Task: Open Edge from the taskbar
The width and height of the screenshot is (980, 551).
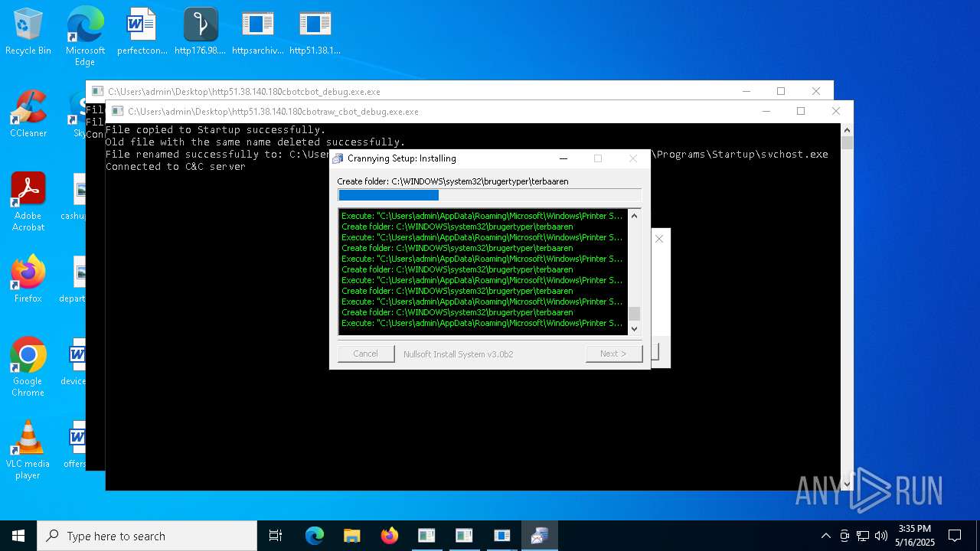Action: (315, 536)
